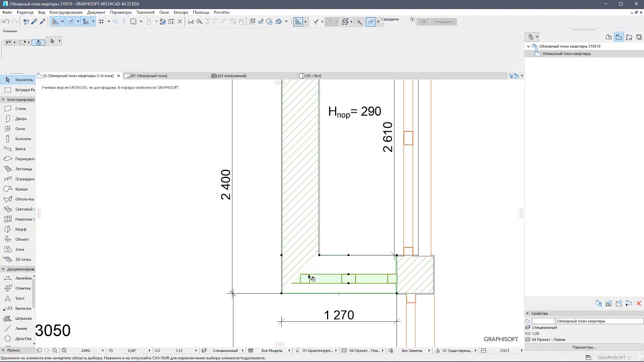Select the Крыша (roof) tool
This screenshot has height=362, width=644.
tap(18, 189)
